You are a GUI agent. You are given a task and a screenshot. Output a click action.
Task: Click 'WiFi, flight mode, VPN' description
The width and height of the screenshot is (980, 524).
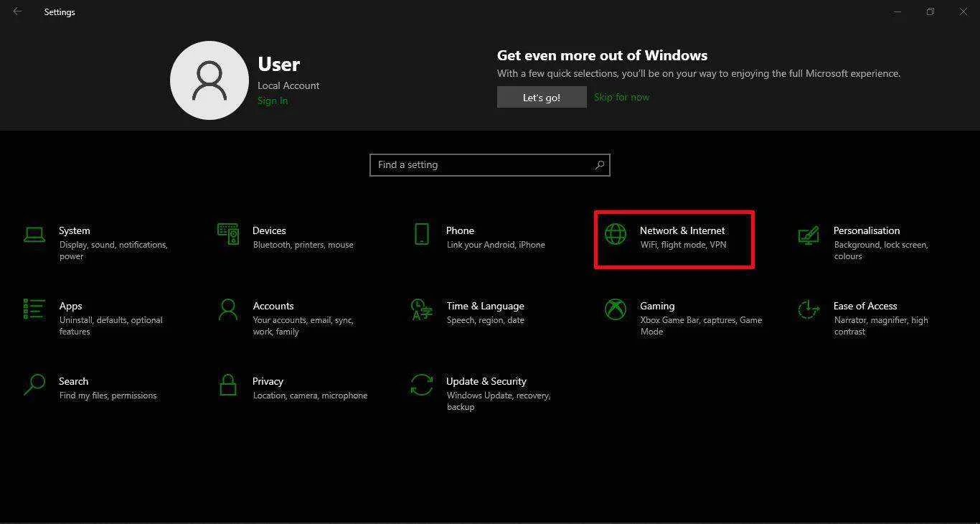(683, 245)
